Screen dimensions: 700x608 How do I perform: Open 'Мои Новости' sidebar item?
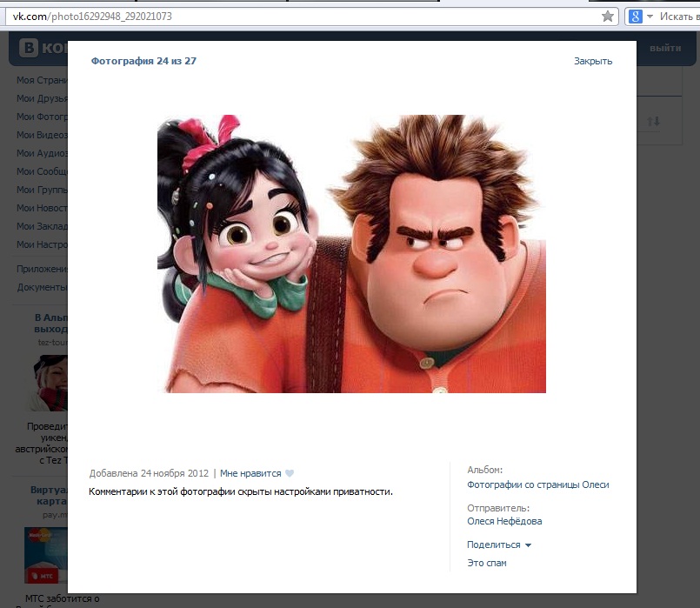click(x=42, y=208)
